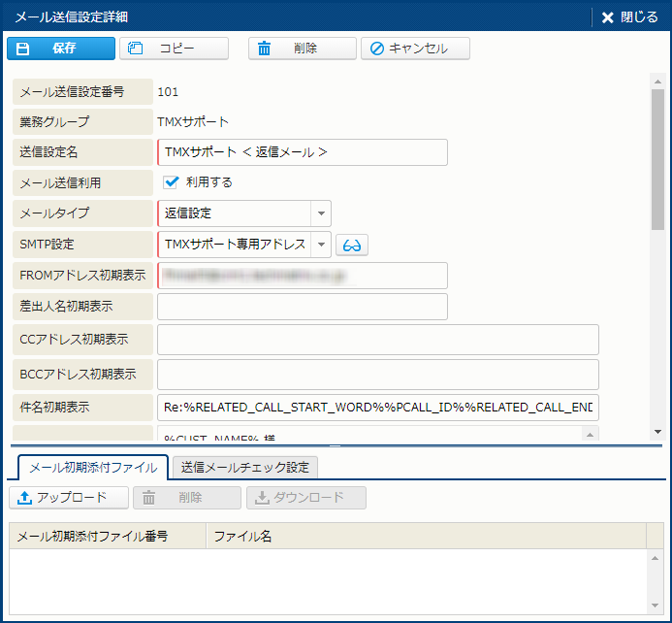Screen dimensions: 672x623
Task: Click the Download (ダウンロード) button
Action: click(306, 498)
